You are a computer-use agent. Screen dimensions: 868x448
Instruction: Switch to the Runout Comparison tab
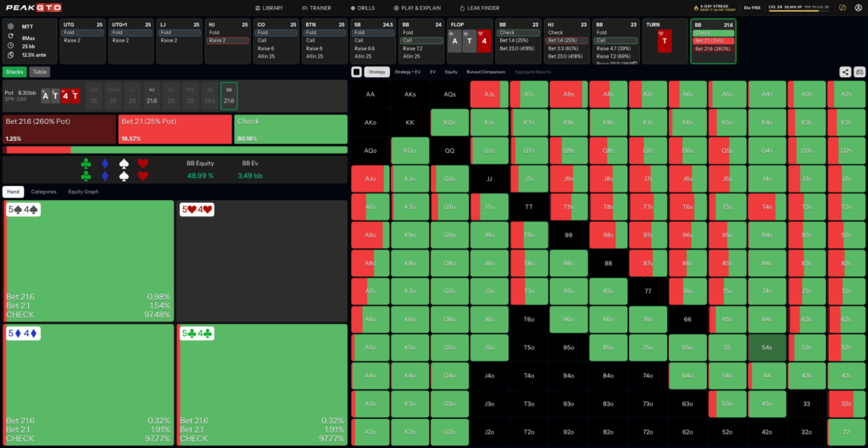coord(486,71)
